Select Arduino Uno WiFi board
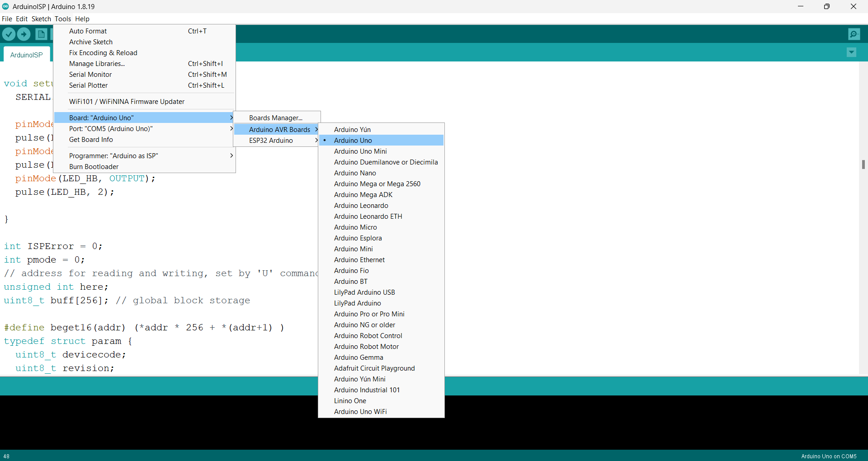Image resolution: width=868 pixels, height=461 pixels. [381, 412]
